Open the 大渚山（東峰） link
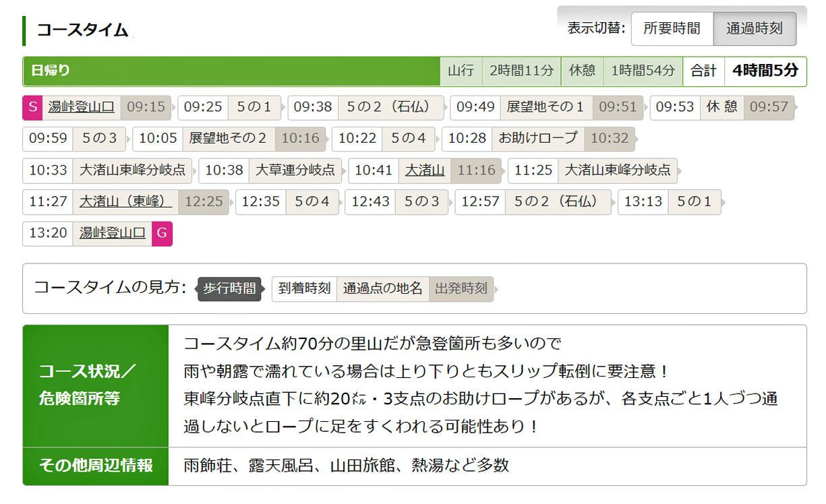The height and width of the screenshot is (504, 826). pos(125,201)
